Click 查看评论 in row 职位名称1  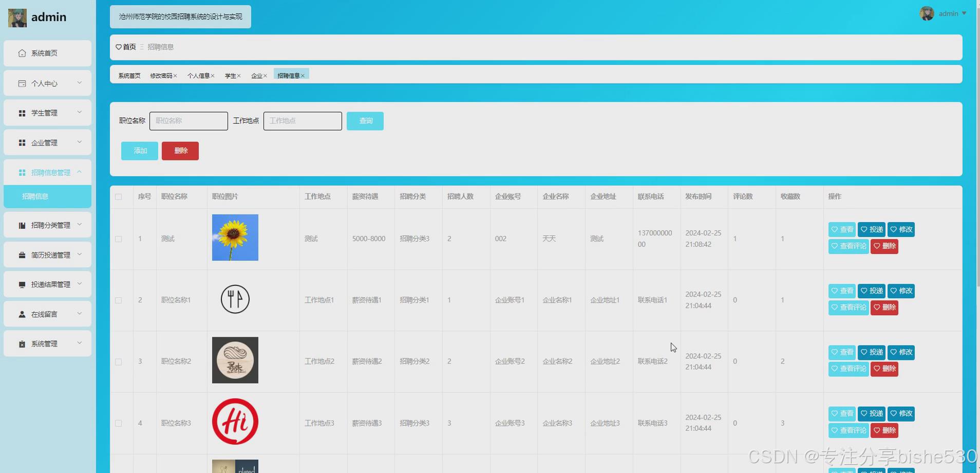[849, 307]
